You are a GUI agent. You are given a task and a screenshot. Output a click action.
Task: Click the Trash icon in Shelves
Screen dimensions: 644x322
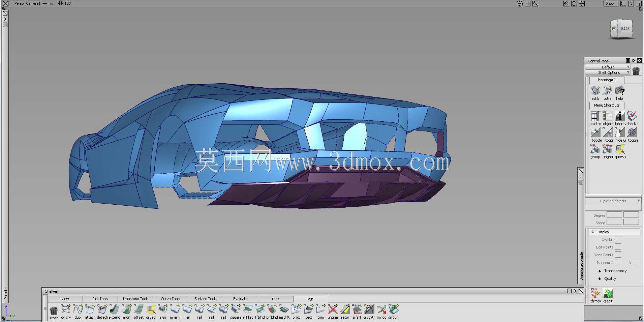click(54, 310)
